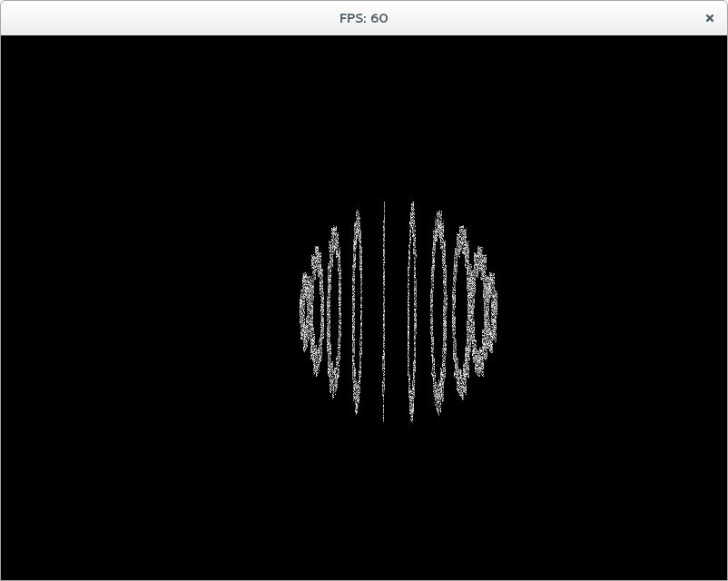
Task: Click the gap between the thin line and right ring
Action: [x=397, y=311]
